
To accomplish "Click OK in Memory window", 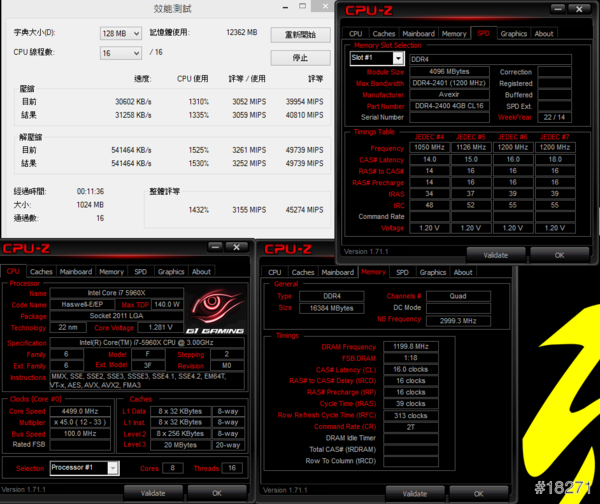I will coord(479,494).
